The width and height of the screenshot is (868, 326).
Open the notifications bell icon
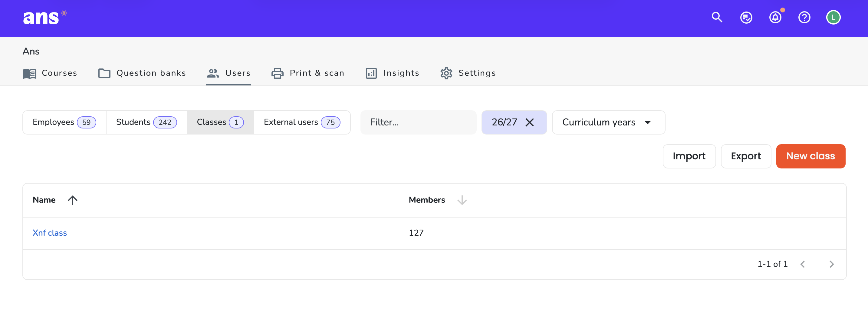[775, 17]
